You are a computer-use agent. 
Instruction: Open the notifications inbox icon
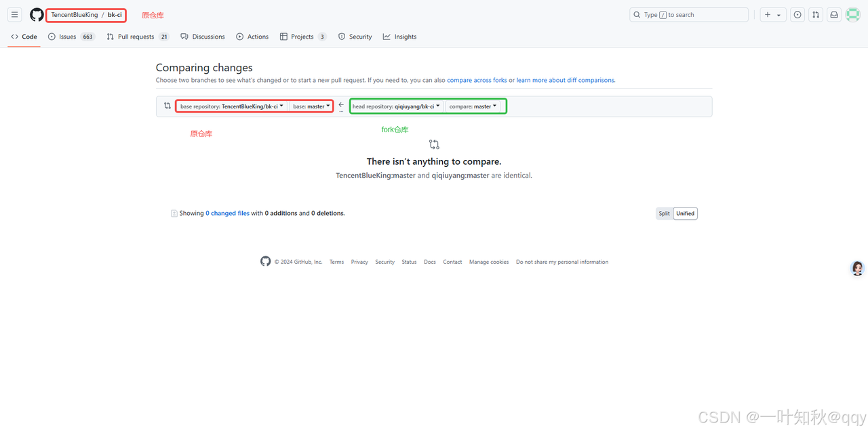834,14
